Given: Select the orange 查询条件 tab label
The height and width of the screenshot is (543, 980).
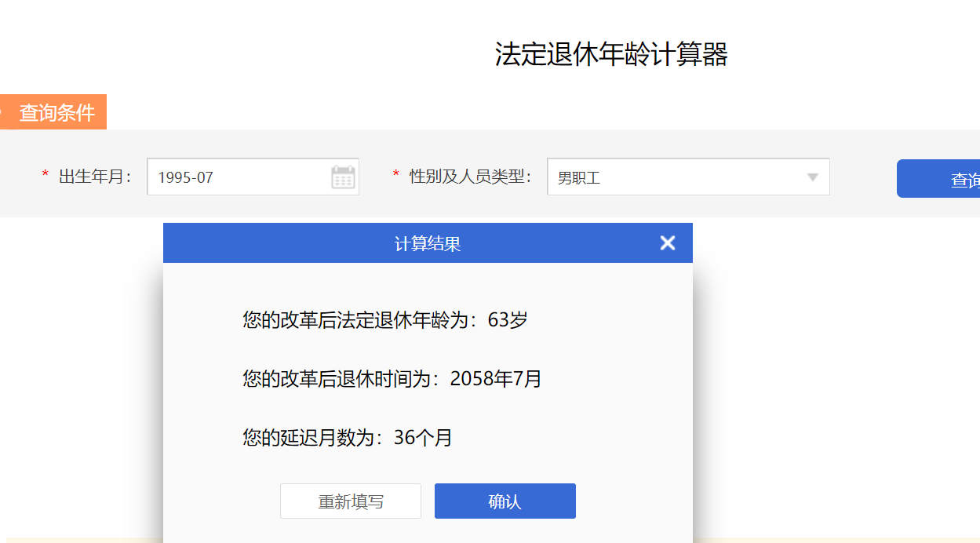Looking at the screenshot, I should pyautogui.click(x=56, y=112).
